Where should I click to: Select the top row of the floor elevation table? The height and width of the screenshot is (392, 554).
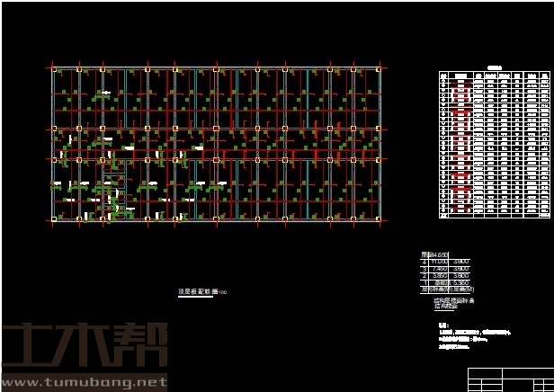tap(446, 255)
